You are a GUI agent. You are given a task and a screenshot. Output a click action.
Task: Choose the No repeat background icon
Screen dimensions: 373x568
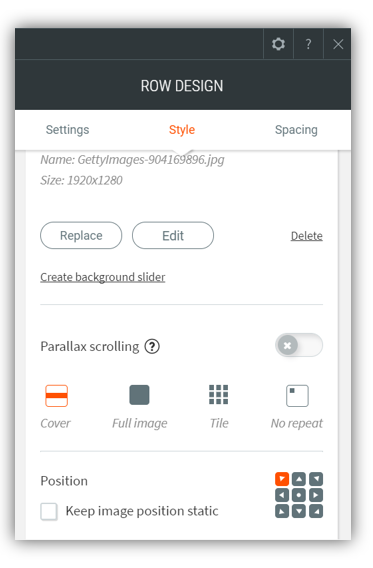point(299,398)
